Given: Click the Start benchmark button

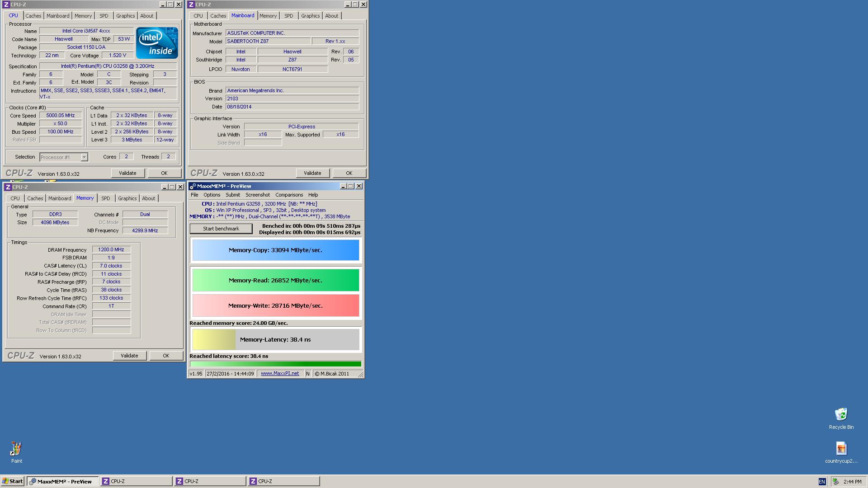Looking at the screenshot, I should [221, 229].
